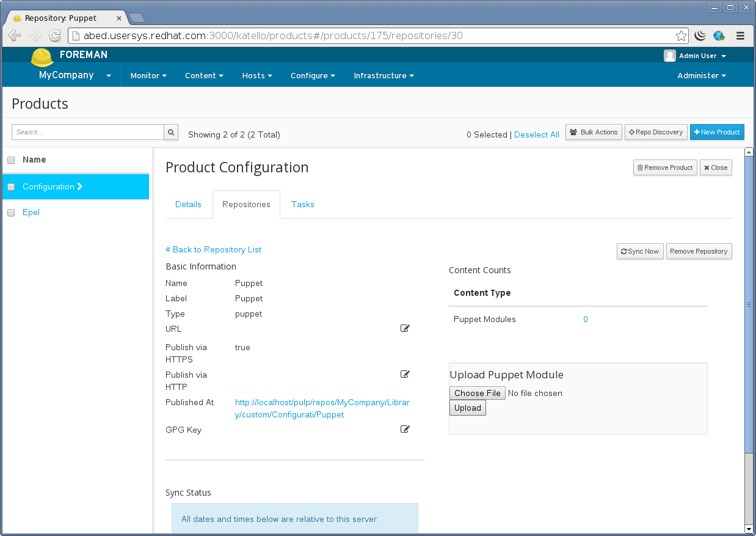Viewport: 756px width, 536px height.
Task: Check the Epel product checkbox
Action: tap(11, 213)
